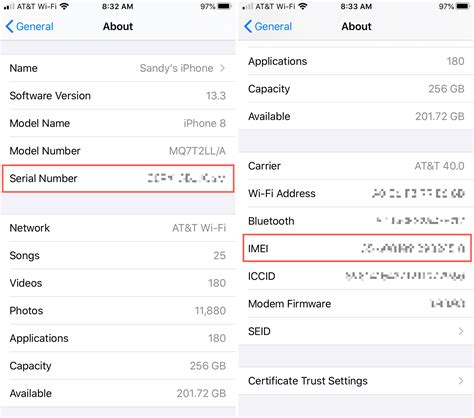Select the Carrier row
This screenshot has height=418, width=474.
click(x=356, y=166)
